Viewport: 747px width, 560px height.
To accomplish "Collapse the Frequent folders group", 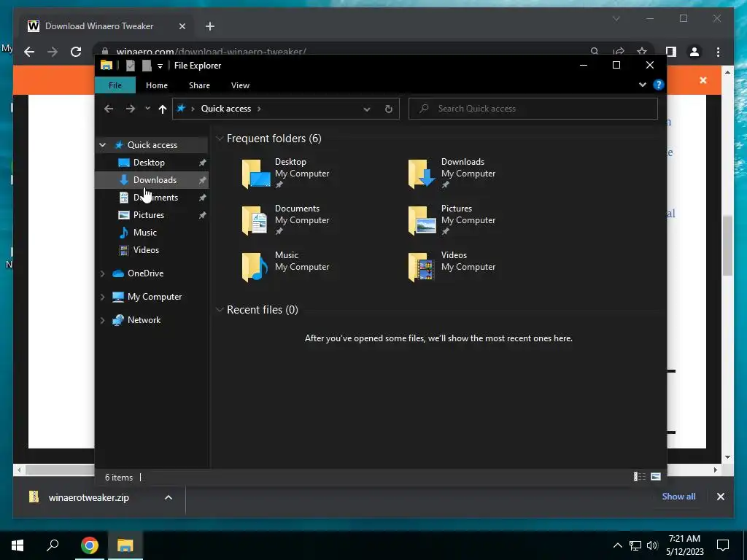I will [220, 139].
